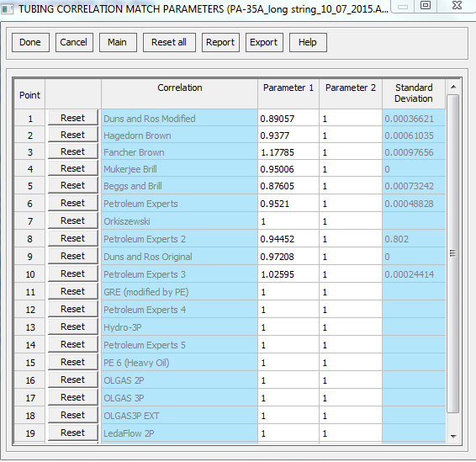Reset PE 6 (Heavy Oil) row
Image resolution: width=476 pixels, height=462 pixels.
[x=73, y=362]
